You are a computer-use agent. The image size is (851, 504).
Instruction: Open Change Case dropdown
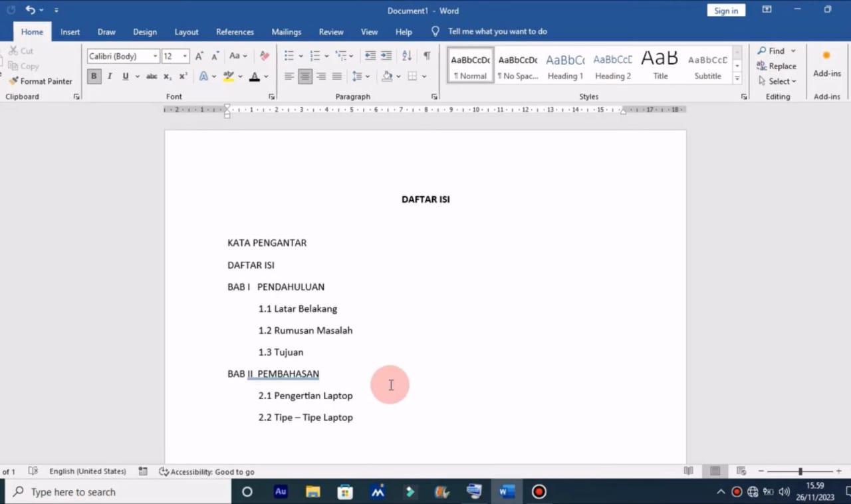(x=238, y=56)
